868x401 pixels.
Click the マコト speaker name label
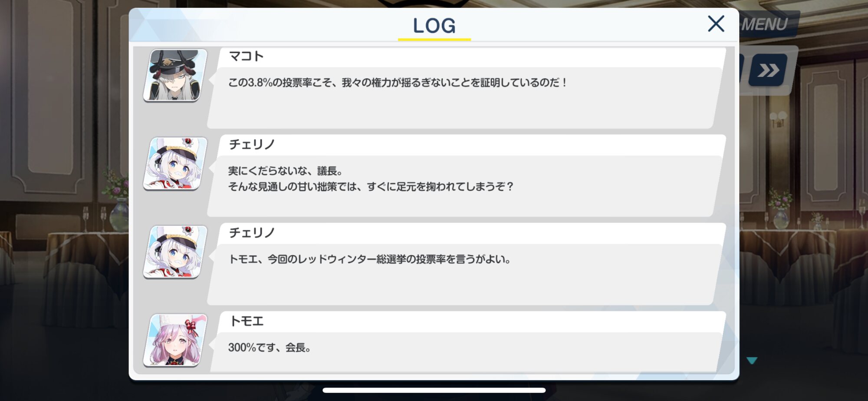click(246, 56)
